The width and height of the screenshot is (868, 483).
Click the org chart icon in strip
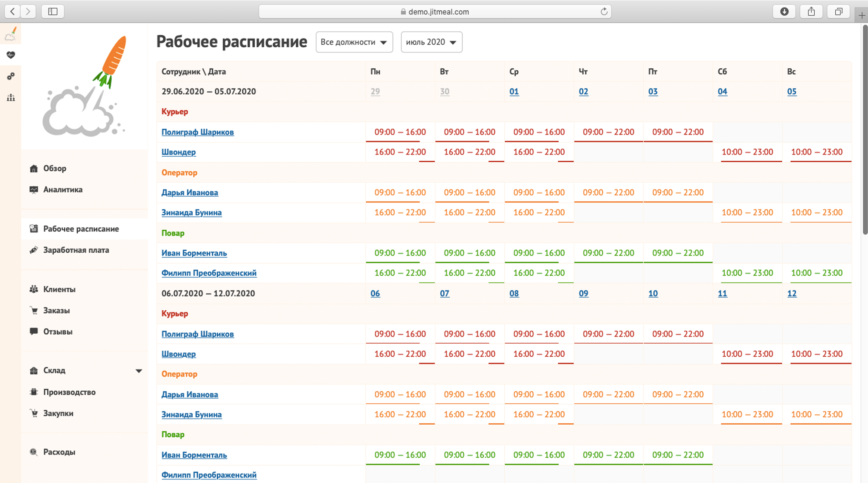(11, 98)
